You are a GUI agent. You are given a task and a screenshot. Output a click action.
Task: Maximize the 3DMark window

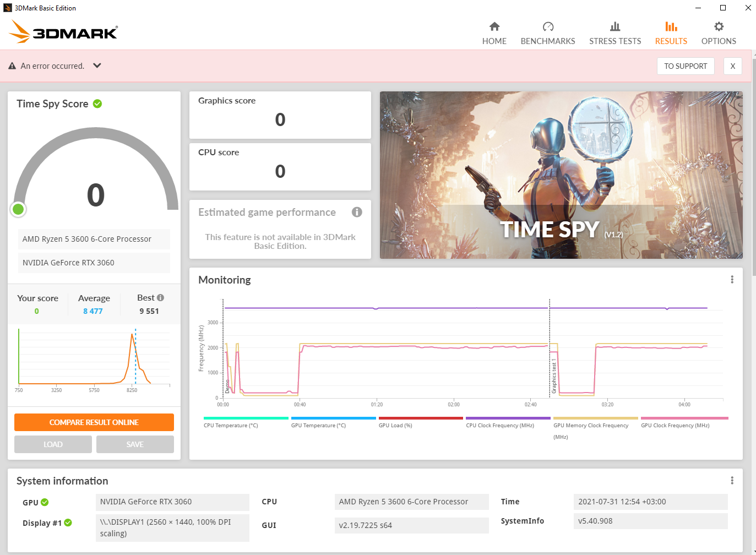[723, 8]
